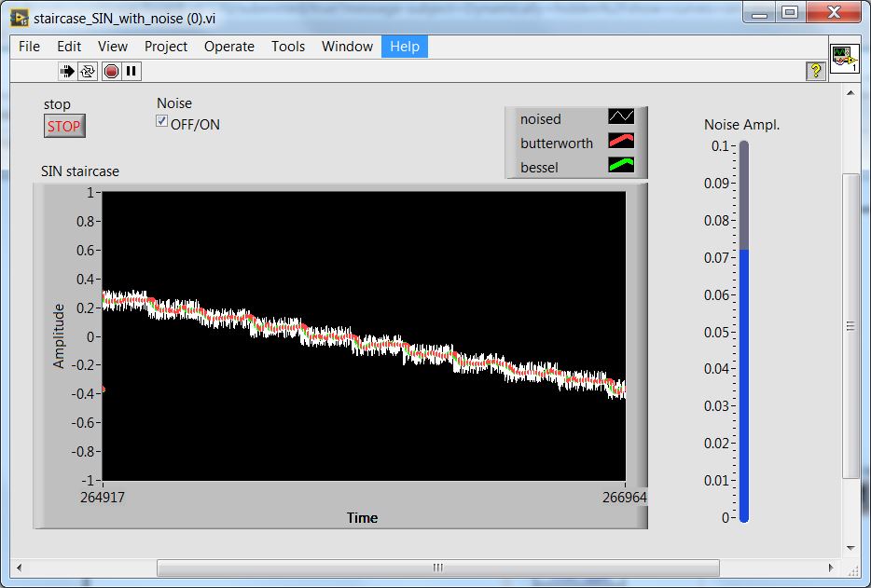Click inside the SIN staircase chart plot area
This screenshot has height=588, width=871.
pos(364,335)
